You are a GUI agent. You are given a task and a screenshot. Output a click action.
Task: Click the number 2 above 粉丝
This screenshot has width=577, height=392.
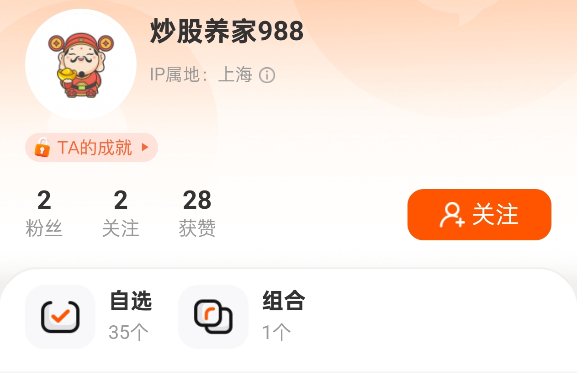click(x=44, y=200)
